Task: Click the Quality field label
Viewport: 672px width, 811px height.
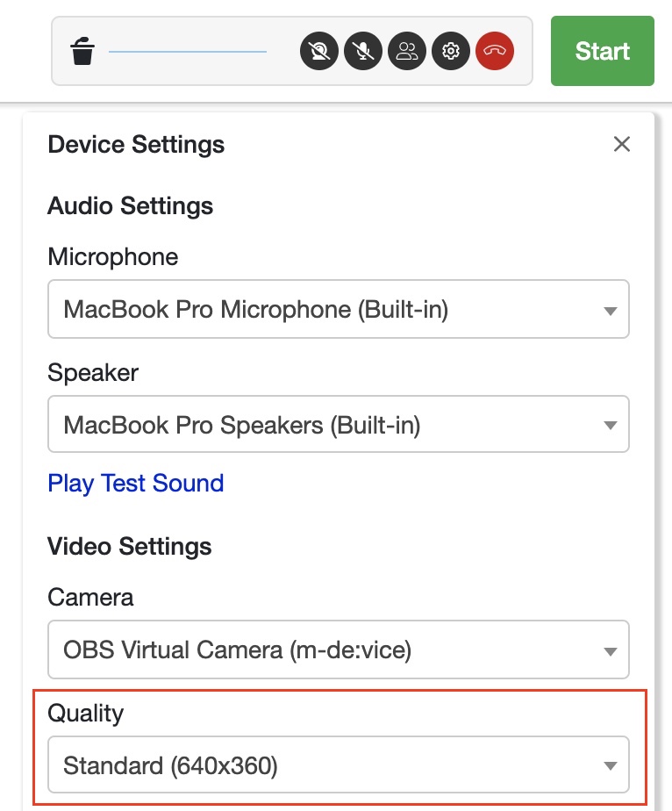Action: click(x=86, y=714)
